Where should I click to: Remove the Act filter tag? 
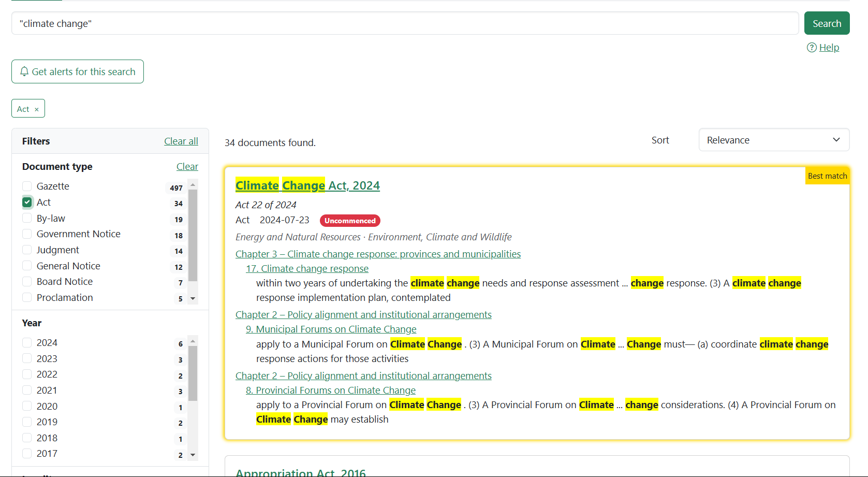pos(37,109)
